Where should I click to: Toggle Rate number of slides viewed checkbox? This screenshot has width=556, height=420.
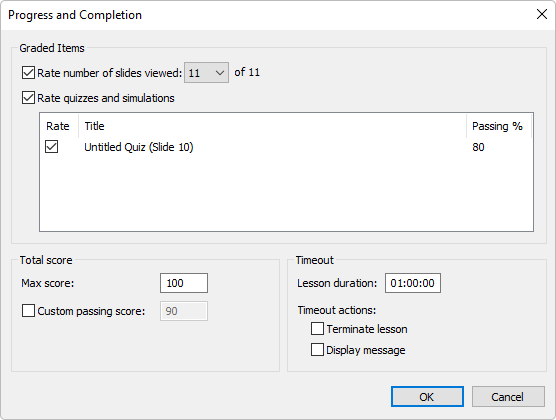(28, 72)
